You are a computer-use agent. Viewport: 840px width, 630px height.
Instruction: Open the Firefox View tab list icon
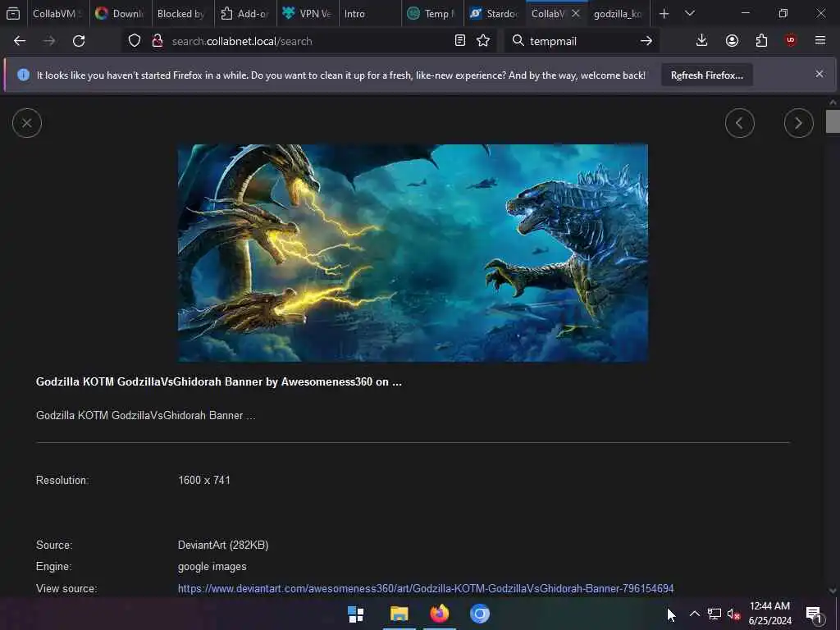coord(13,13)
